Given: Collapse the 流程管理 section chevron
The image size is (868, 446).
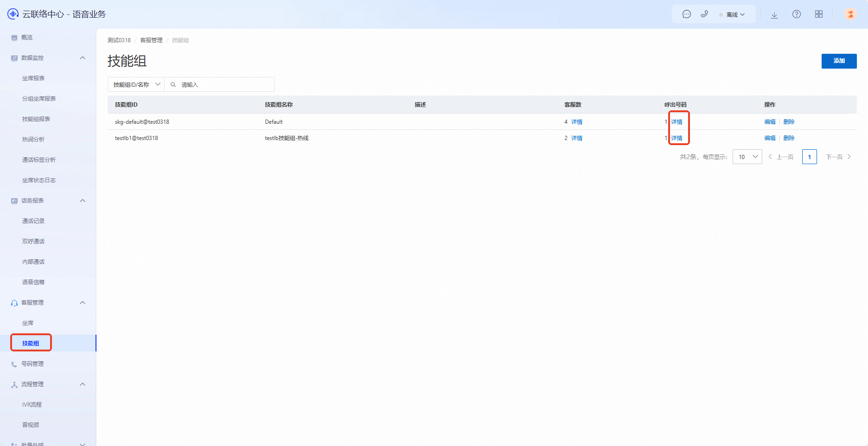Looking at the screenshot, I should pos(83,384).
